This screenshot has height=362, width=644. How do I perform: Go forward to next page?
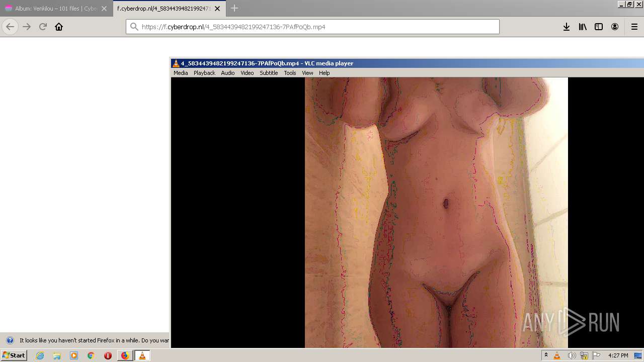pyautogui.click(x=27, y=27)
